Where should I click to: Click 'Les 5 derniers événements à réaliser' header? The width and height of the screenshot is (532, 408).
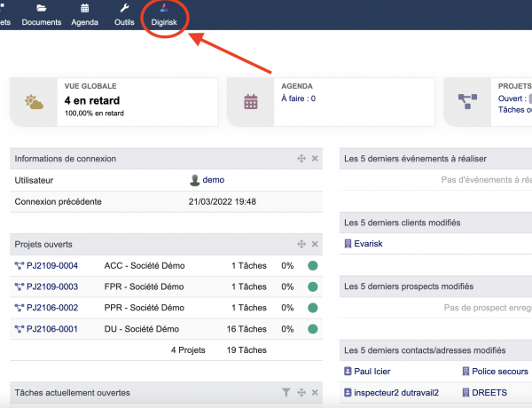tap(415, 159)
